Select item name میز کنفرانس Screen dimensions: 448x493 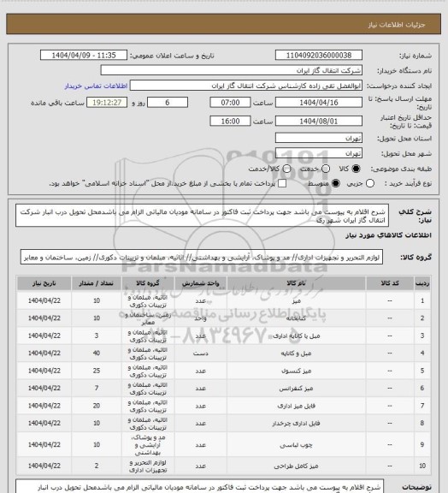(x=296, y=389)
